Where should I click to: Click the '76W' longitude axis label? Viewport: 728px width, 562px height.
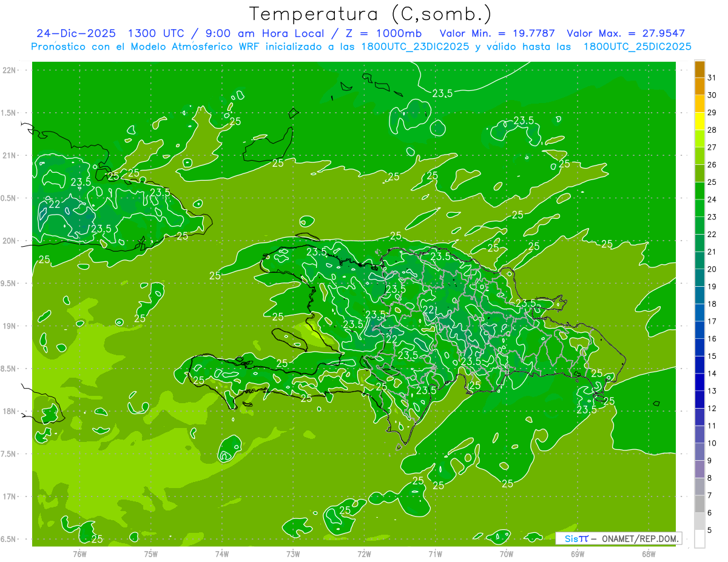pyautogui.click(x=79, y=554)
